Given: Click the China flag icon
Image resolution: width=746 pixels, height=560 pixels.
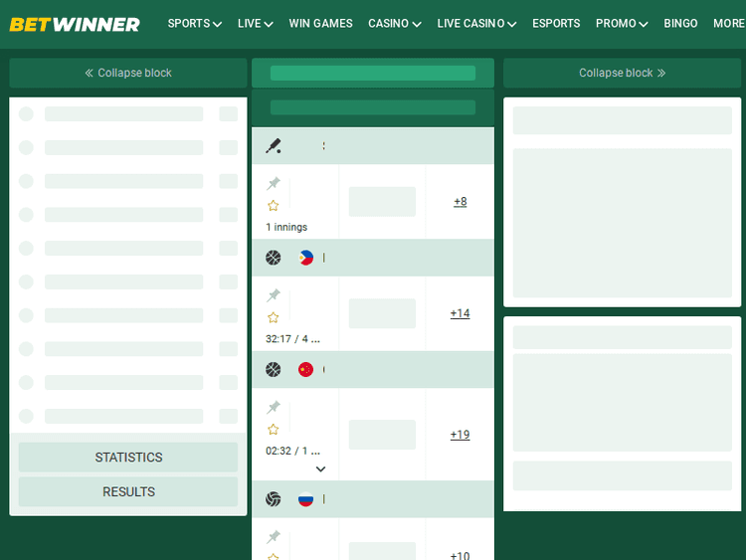Looking at the screenshot, I should (x=306, y=370).
